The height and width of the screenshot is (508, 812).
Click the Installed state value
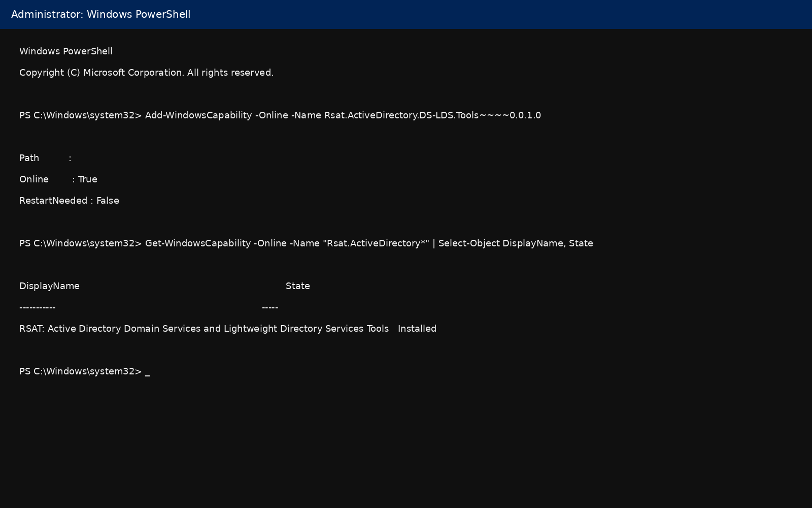pos(417,329)
